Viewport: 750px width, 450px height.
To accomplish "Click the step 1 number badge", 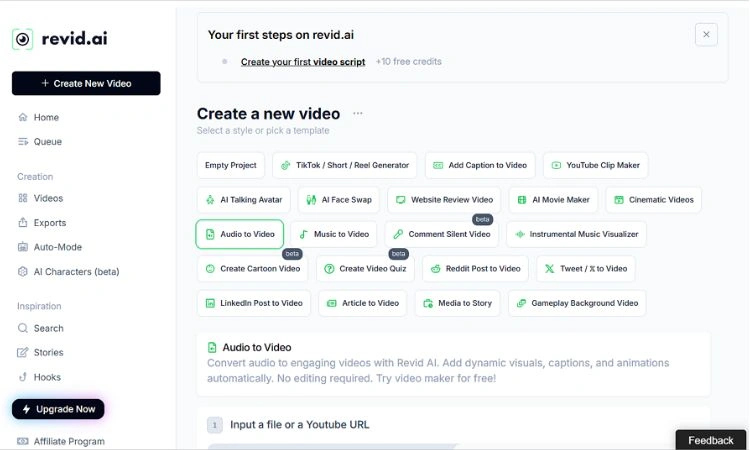I will [215, 425].
